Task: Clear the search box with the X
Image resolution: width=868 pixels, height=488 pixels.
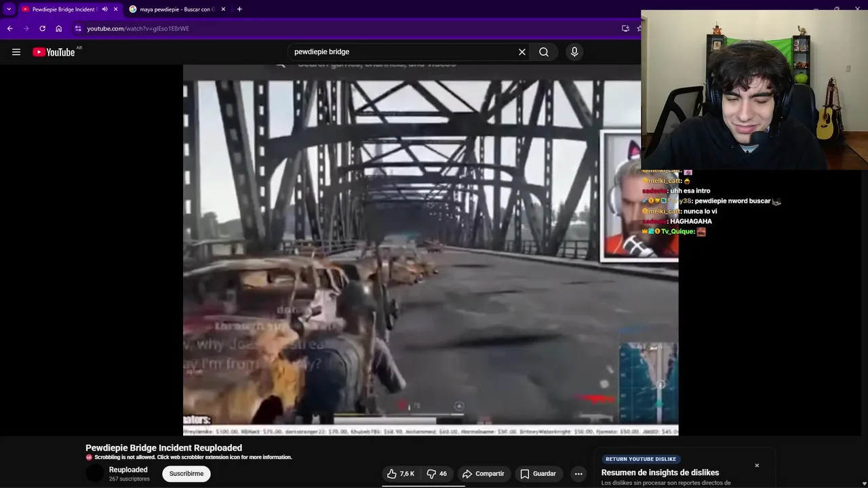Action: coord(522,52)
